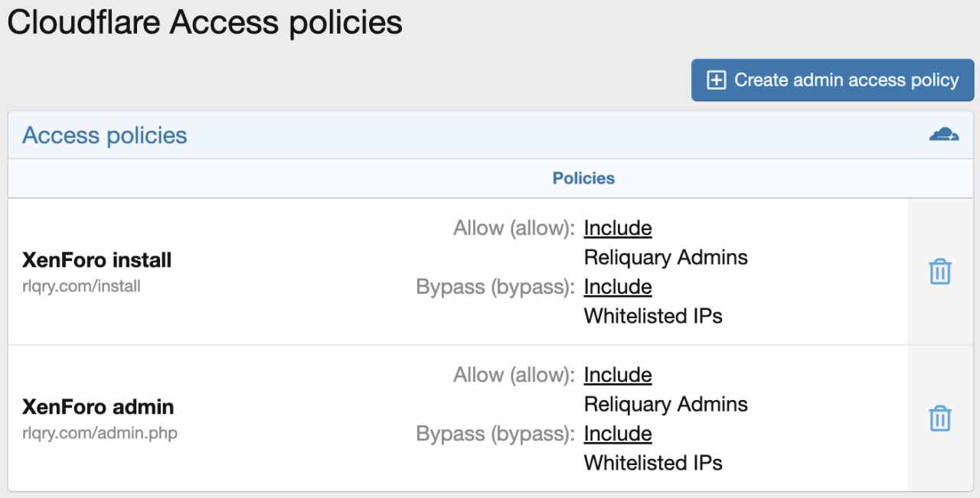Click the Cloudflare Access policies page title

(204, 23)
